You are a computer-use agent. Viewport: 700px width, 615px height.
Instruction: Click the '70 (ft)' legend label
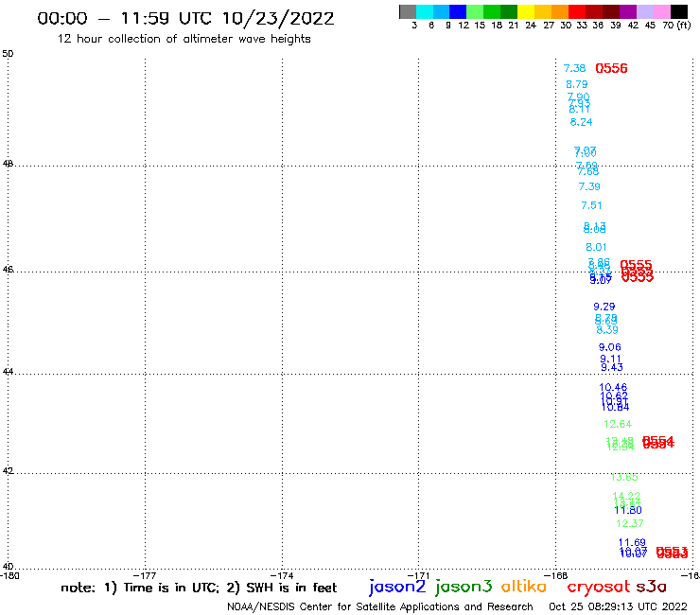click(676, 25)
